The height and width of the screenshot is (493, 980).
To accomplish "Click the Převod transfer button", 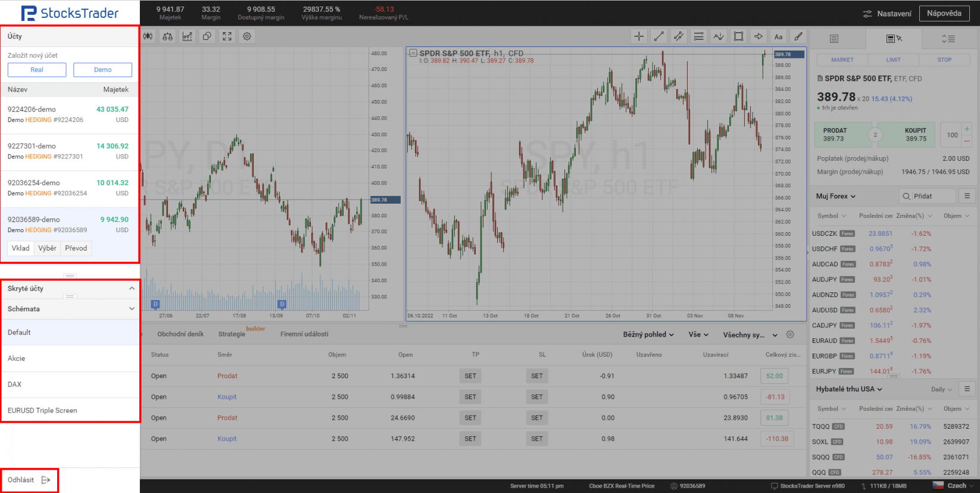I will click(x=76, y=248).
